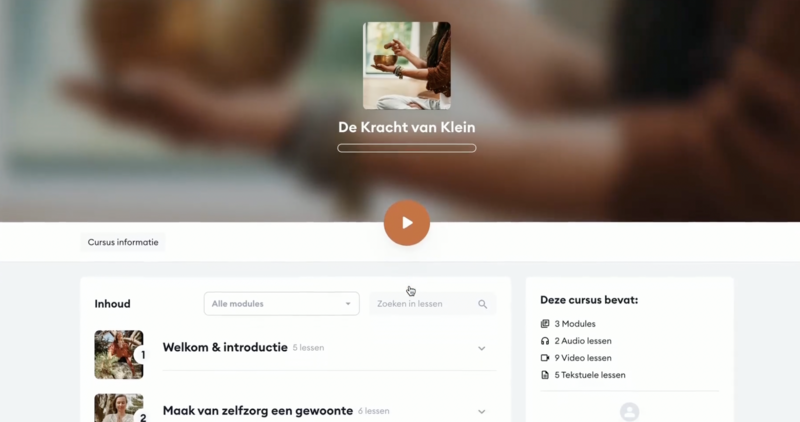800x422 pixels.
Task: Click the Welkom & introductie title
Action: (225, 347)
